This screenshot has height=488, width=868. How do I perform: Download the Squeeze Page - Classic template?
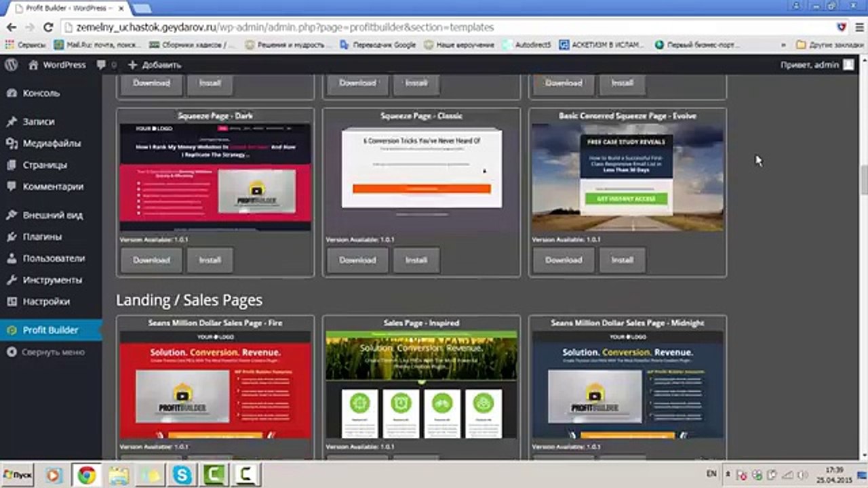click(x=357, y=260)
